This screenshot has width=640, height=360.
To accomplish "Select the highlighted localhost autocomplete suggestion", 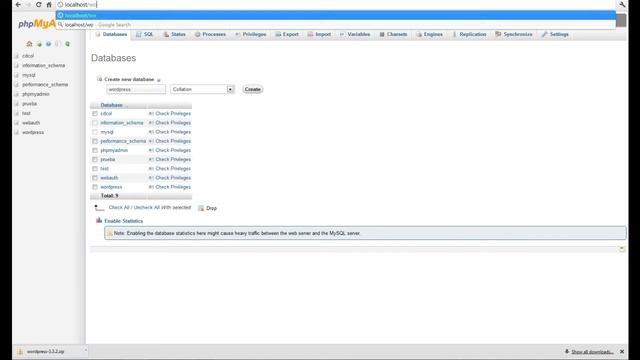I will coord(336,16).
